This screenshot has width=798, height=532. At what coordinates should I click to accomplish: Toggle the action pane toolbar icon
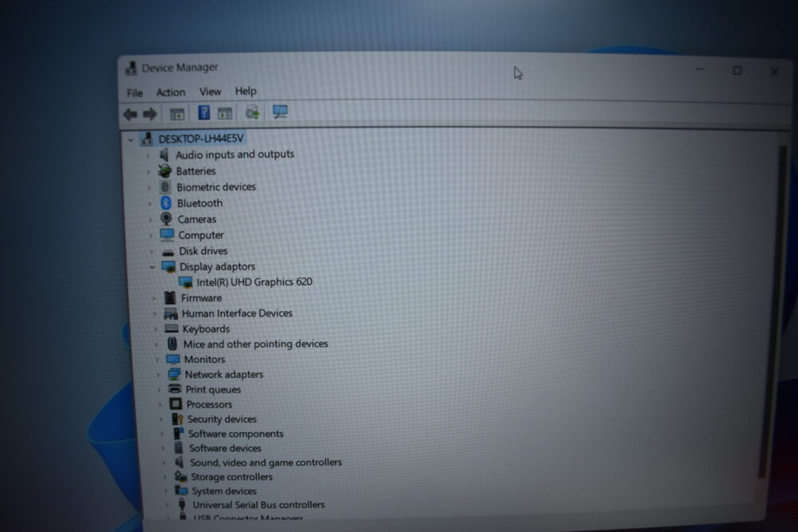pyautogui.click(x=224, y=113)
